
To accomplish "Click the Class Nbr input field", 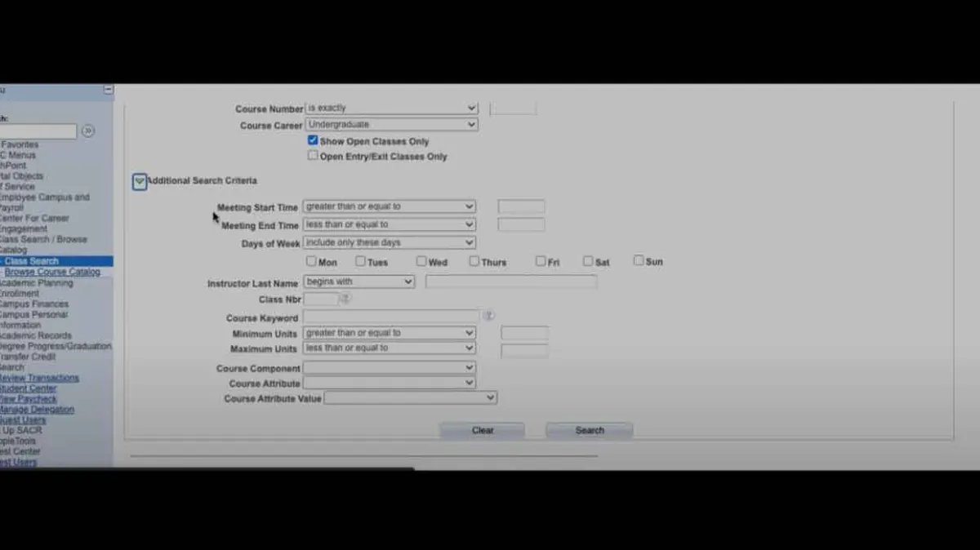I will 320,299.
